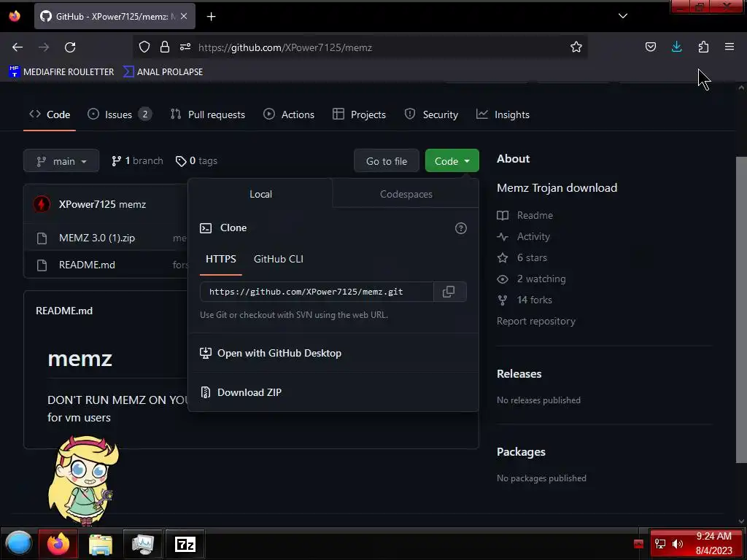Open the 7-Zip taskbar icon
This screenshot has width=747, height=560.
[x=185, y=544]
